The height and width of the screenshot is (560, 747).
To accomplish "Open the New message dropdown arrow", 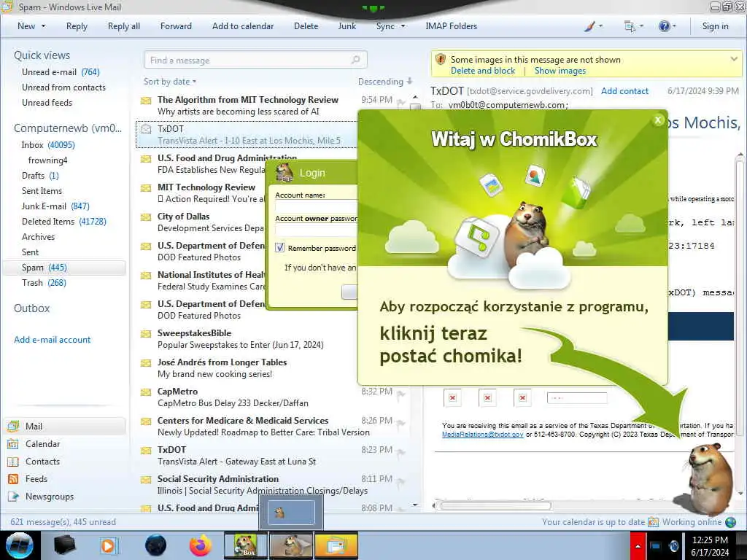I will click(43, 26).
